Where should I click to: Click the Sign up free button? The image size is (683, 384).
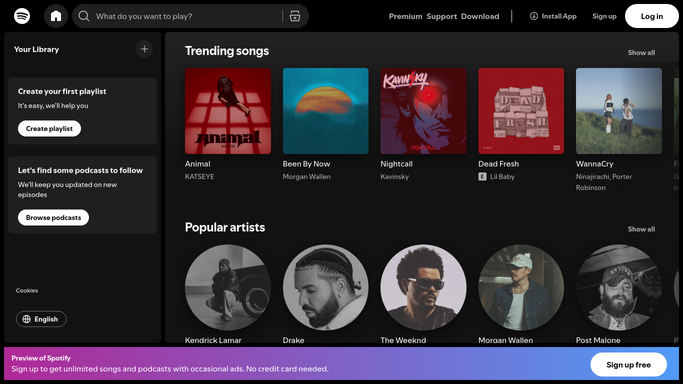[629, 365]
